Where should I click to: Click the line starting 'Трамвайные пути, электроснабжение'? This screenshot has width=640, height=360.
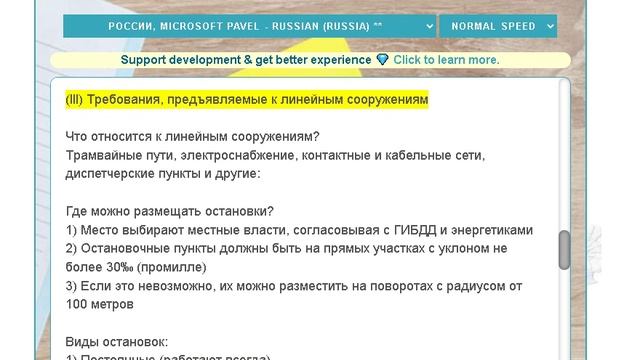point(276,156)
